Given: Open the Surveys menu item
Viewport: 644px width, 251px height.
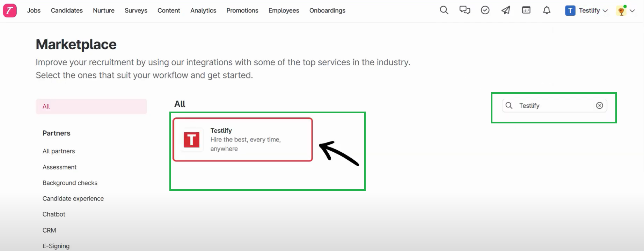Looking at the screenshot, I should pos(136,10).
